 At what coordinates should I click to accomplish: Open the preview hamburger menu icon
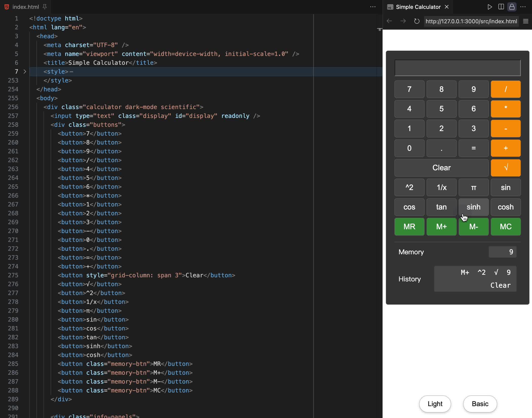526,21
